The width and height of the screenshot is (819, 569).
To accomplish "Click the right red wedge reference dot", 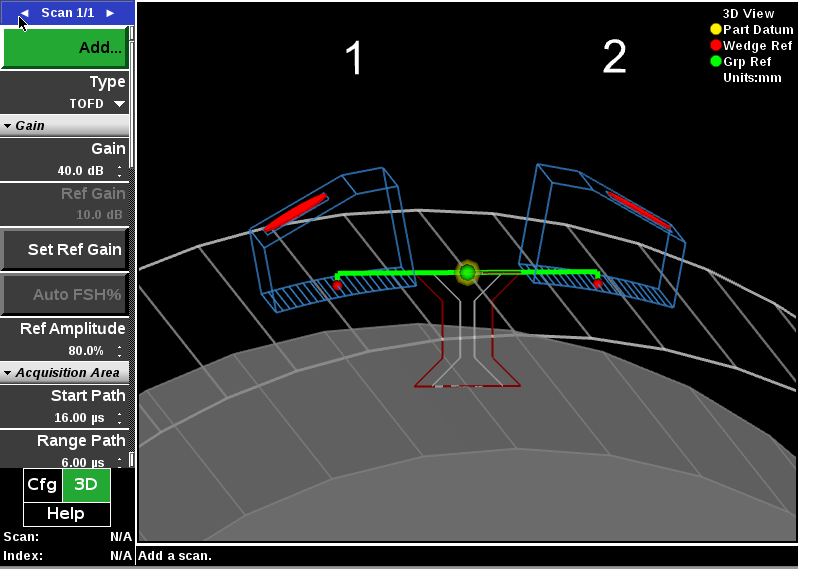I will 598,284.
